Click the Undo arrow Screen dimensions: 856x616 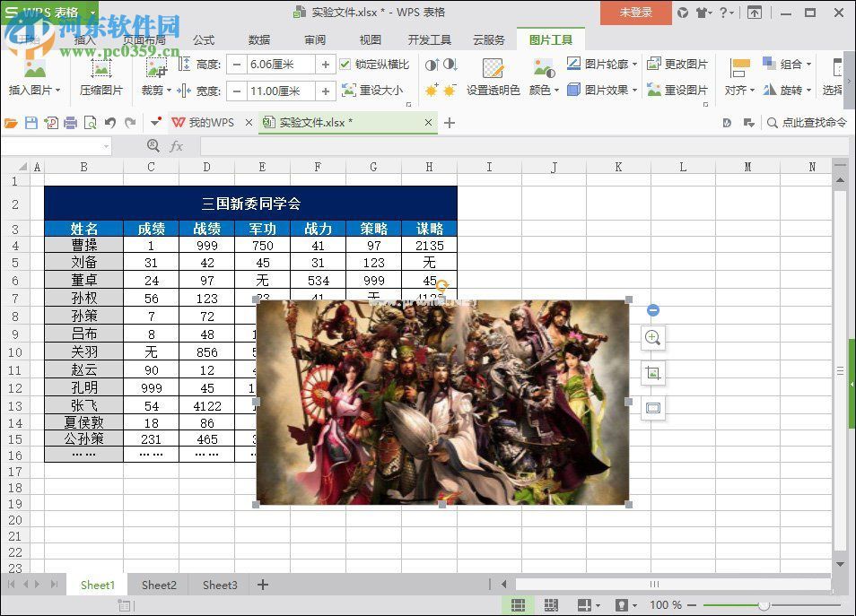[x=110, y=124]
